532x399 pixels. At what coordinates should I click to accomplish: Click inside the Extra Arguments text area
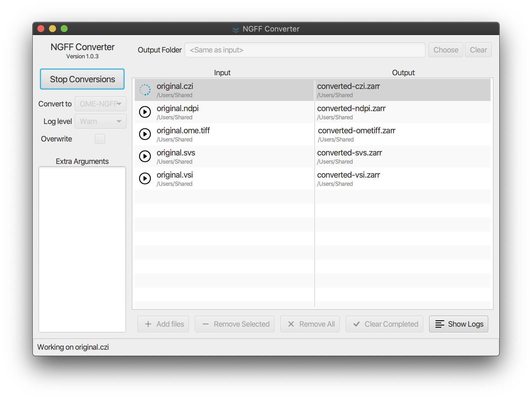(x=82, y=249)
